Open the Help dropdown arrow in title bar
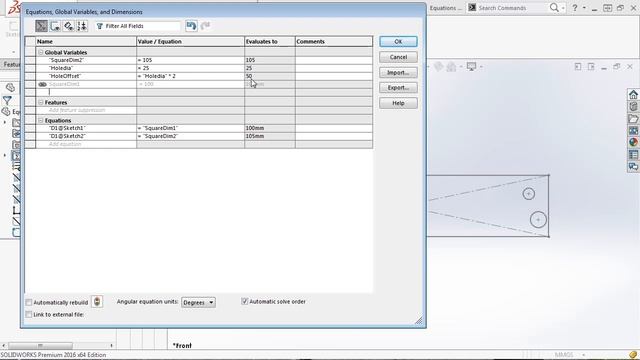The height and width of the screenshot is (360, 640). [x=584, y=7]
